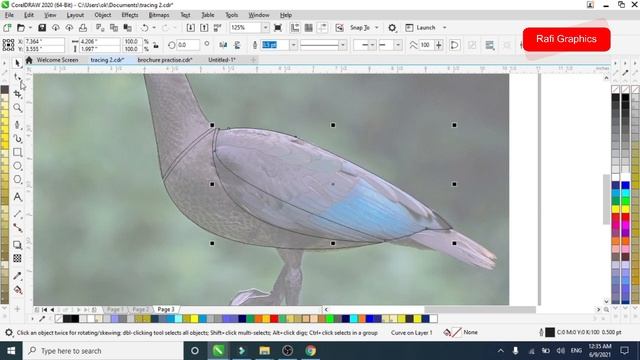Select the Polygon tool

[18, 180]
